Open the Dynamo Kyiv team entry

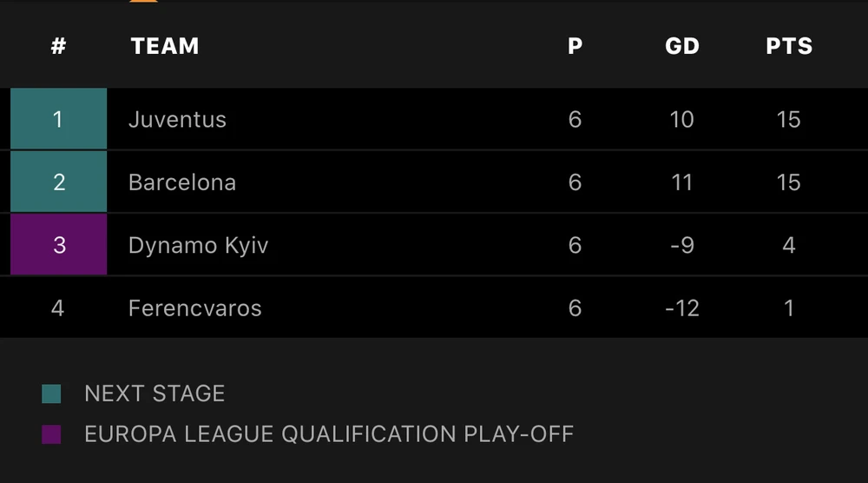198,246
